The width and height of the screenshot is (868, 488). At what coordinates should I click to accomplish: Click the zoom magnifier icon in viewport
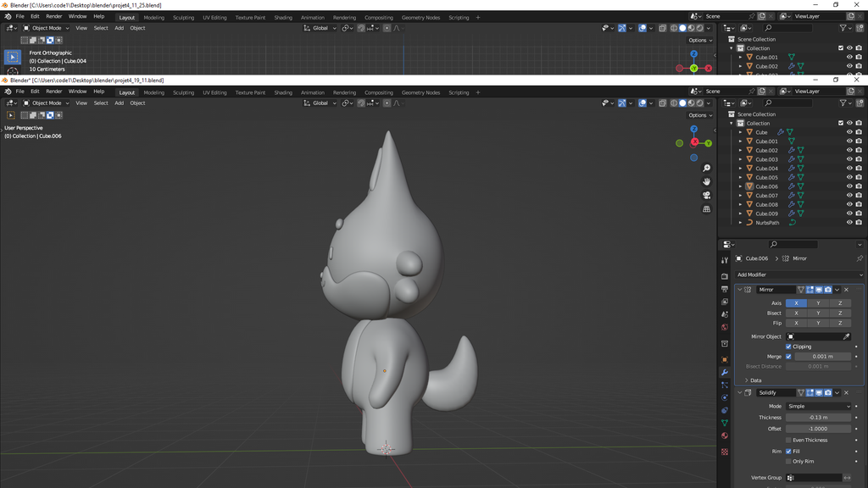coord(707,169)
